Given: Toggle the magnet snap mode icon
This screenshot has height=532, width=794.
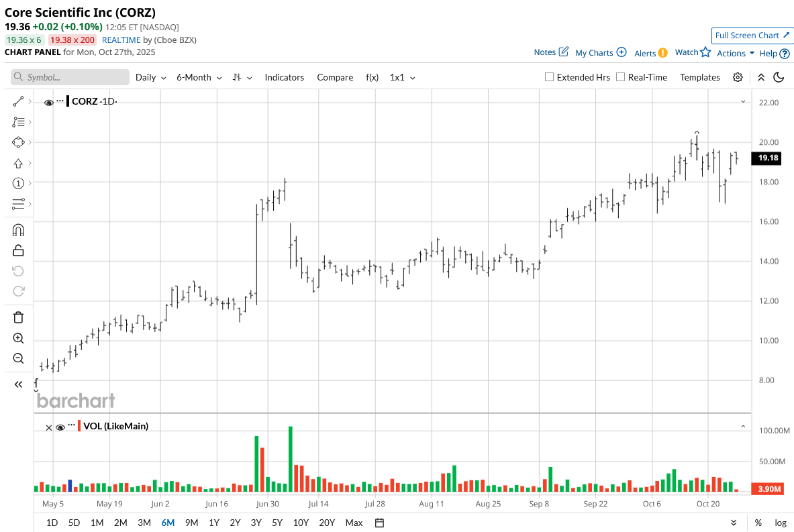Looking at the screenshot, I should click(18, 230).
